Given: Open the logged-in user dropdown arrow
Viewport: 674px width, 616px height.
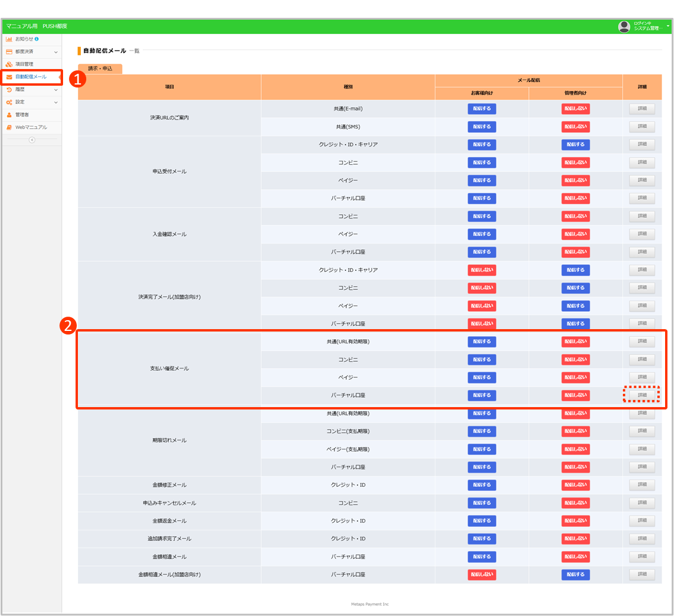Looking at the screenshot, I should point(668,25).
